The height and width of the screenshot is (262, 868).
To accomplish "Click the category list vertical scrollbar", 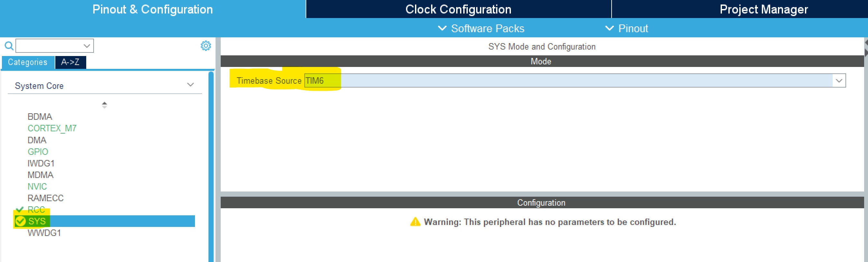I will [x=211, y=167].
